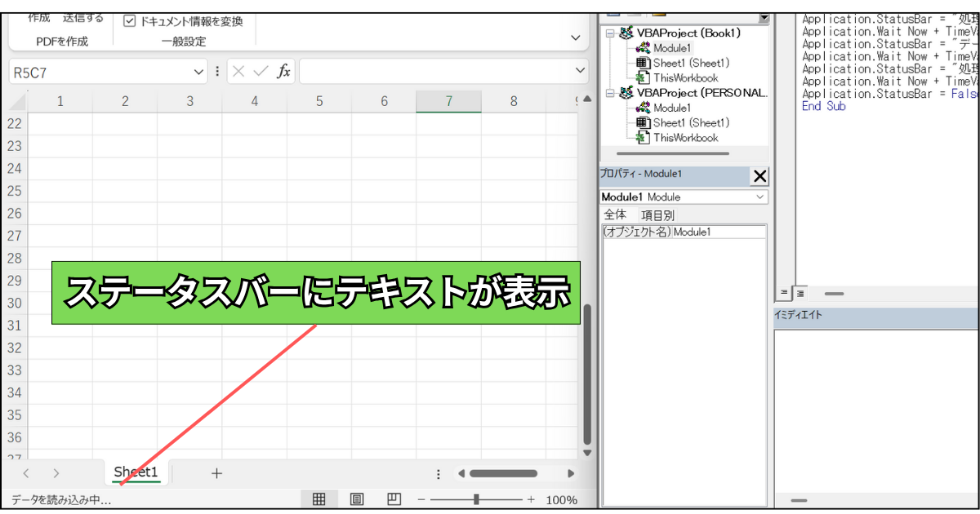Select column header 3

point(189,101)
